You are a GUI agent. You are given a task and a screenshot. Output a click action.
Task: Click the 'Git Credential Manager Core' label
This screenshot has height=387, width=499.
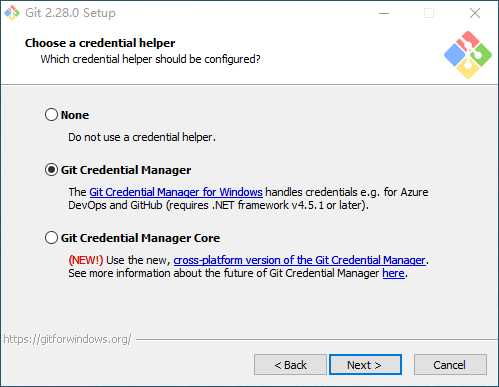[x=140, y=238]
